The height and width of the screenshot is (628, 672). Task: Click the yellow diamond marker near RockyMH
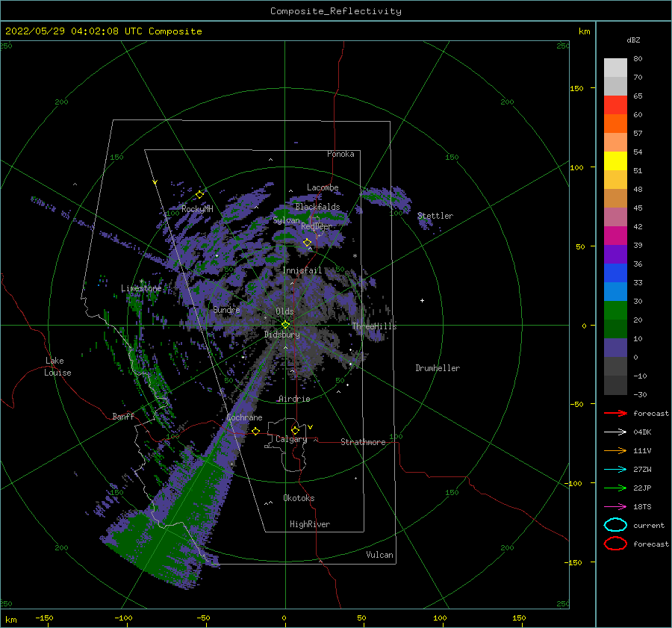[x=199, y=195]
